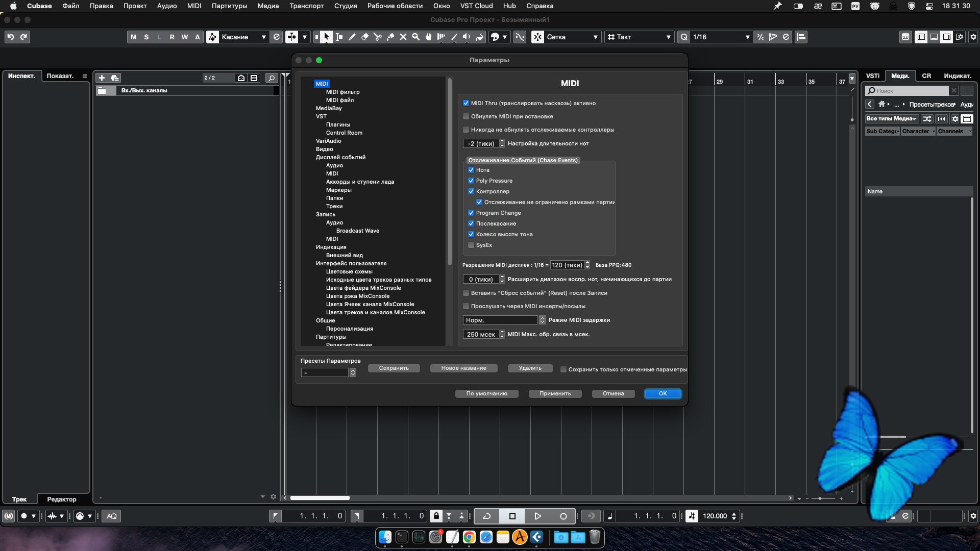This screenshot has width=980, height=551.
Task: Uncheck the Poly Pressure chase option
Action: click(x=471, y=181)
